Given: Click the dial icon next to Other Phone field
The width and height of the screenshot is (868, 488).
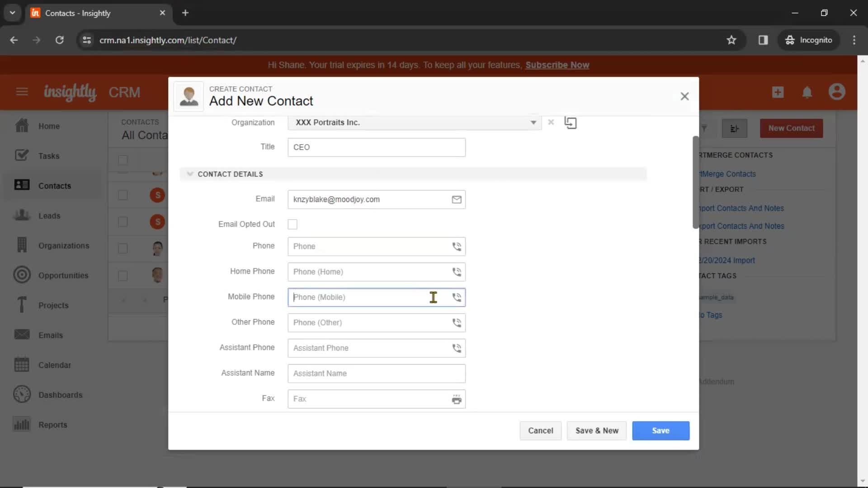Looking at the screenshot, I should click(x=457, y=322).
